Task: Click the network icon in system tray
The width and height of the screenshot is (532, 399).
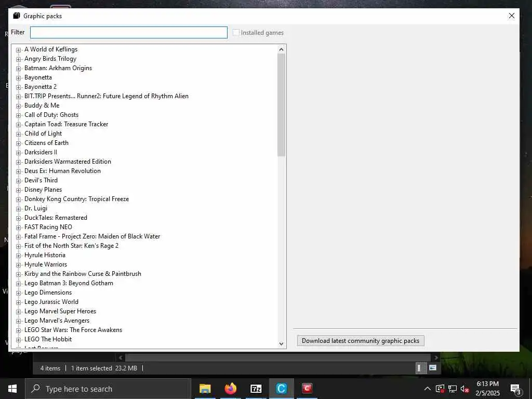Action: pyautogui.click(x=453, y=389)
